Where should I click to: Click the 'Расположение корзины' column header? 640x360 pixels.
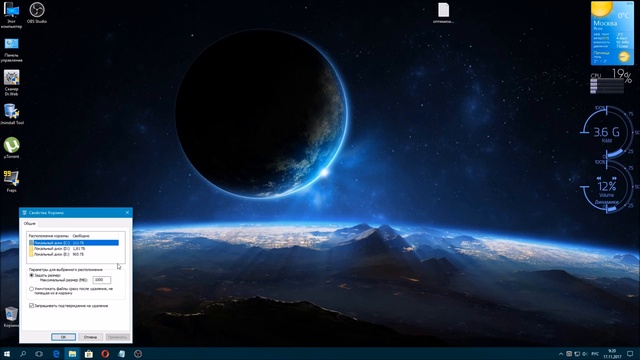pos(49,236)
